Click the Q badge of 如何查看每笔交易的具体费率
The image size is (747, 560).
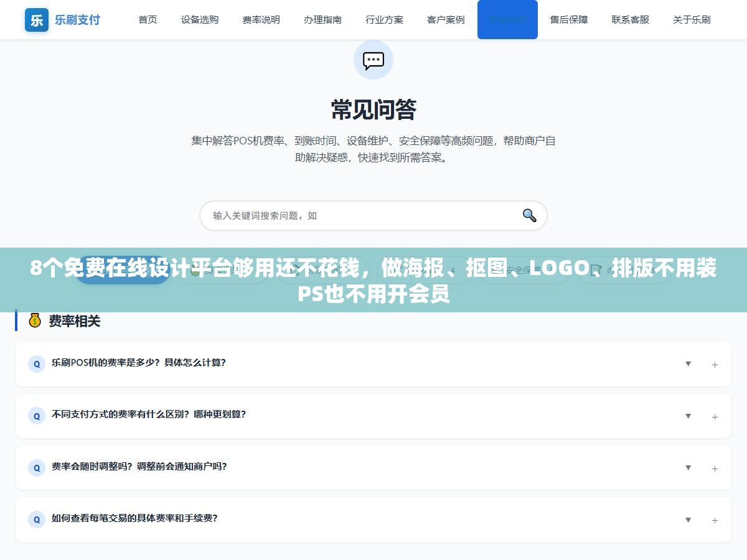pos(37,520)
